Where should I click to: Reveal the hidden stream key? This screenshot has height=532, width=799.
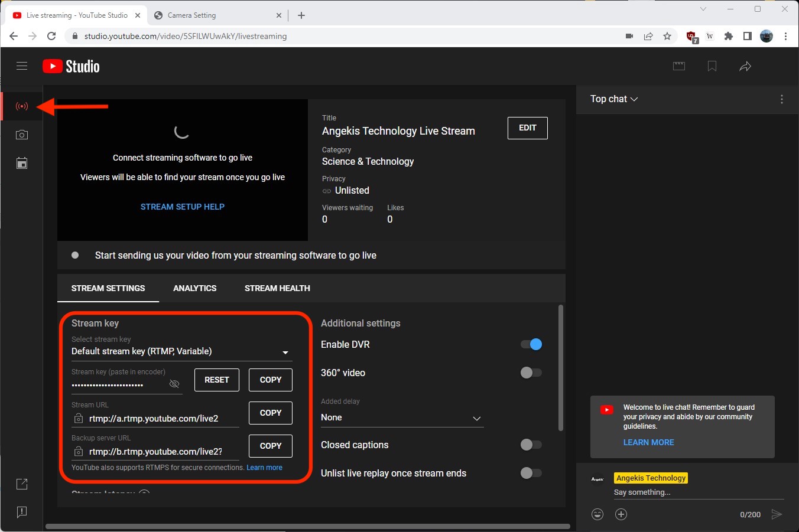click(x=174, y=384)
